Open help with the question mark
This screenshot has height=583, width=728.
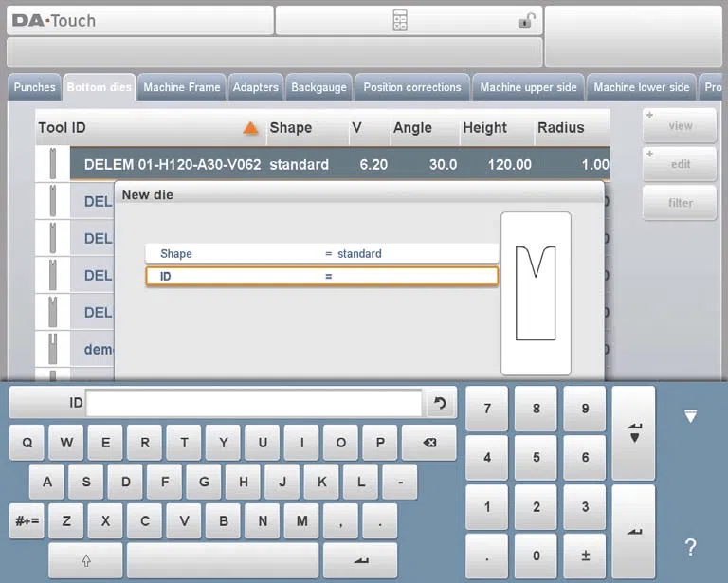click(690, 547)
